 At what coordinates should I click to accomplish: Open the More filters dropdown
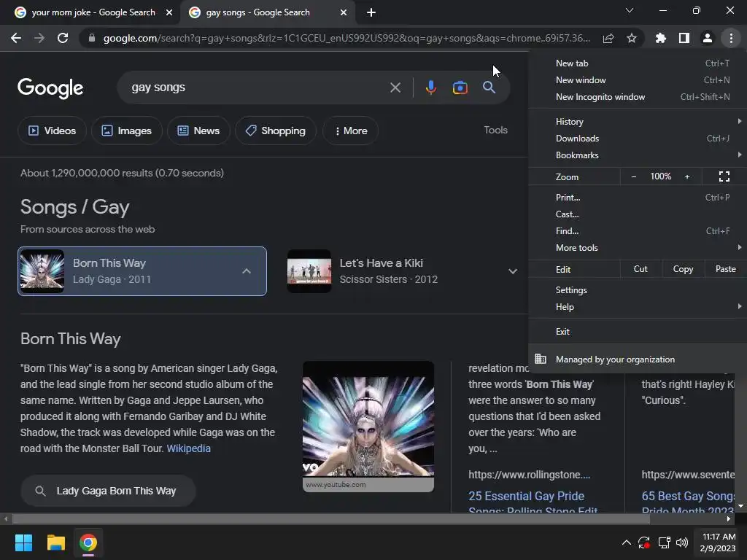tap(351, 131)
